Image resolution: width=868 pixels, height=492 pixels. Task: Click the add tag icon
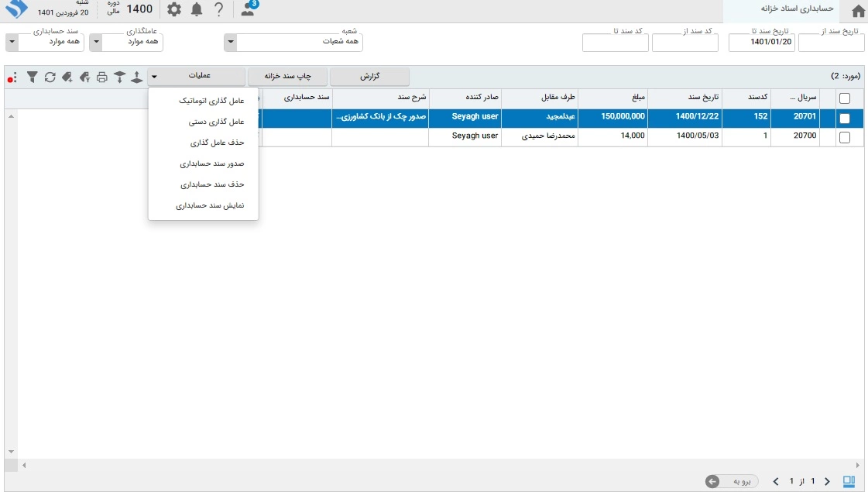(x=67, y=77)
